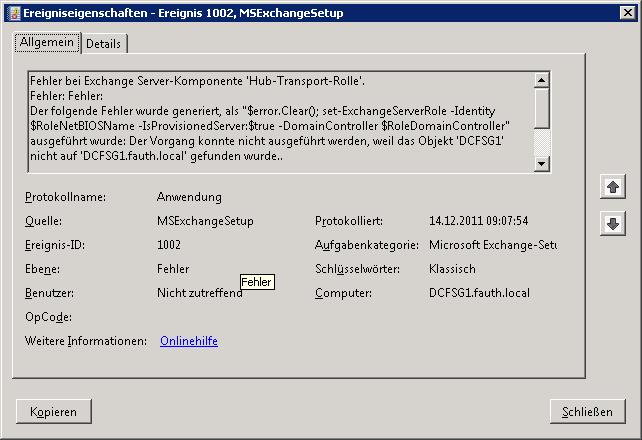Image resolution: width=642 pixels, height=440 pixels.
Task: Click the Protokollname label
Action: coord(66,197)
